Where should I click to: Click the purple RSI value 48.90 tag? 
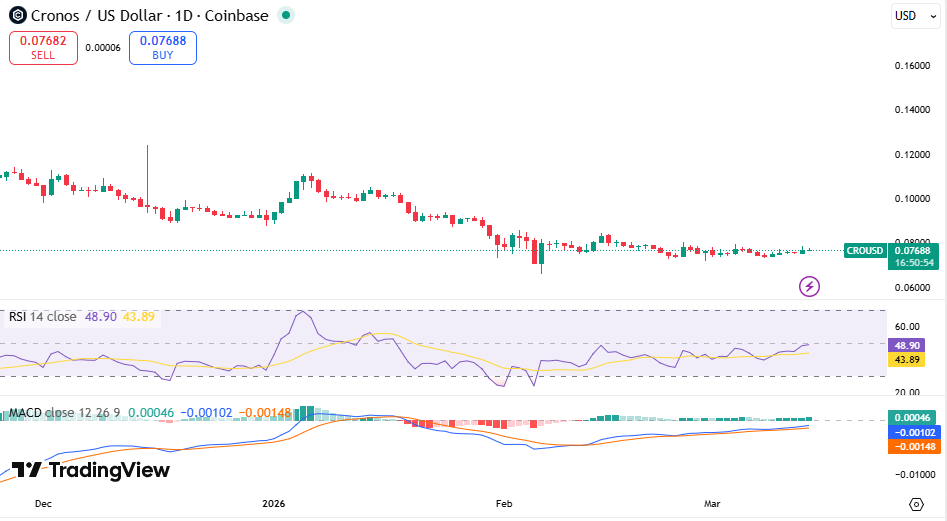click(x=907, y=346)
